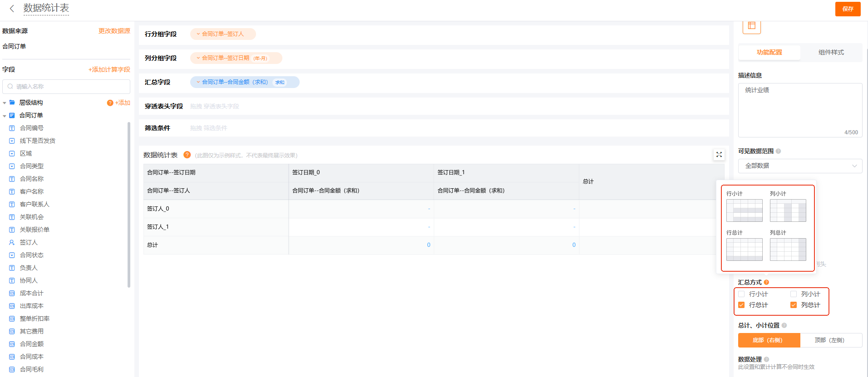Click the 更改数据源 link
Viewport: 868px width, 377px height.
click(114, 31)
